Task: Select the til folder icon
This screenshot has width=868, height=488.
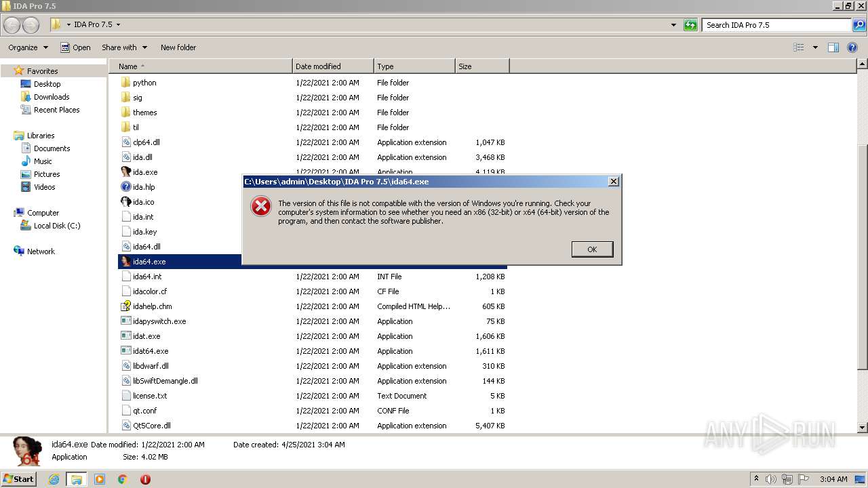Action: (x=125, y=127)
